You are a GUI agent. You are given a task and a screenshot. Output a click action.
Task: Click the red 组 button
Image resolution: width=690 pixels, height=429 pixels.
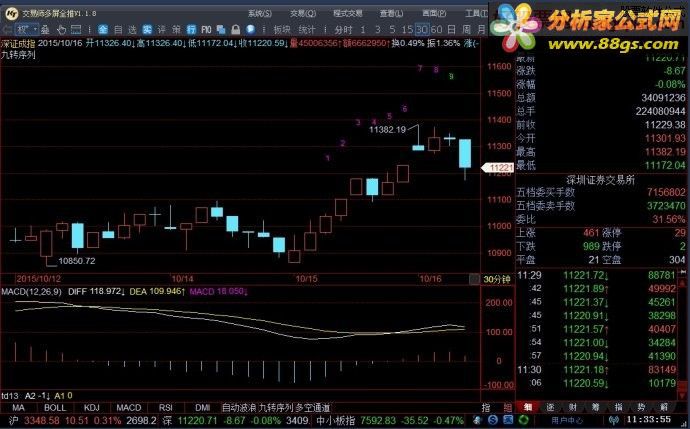click(x=508, y=407)
